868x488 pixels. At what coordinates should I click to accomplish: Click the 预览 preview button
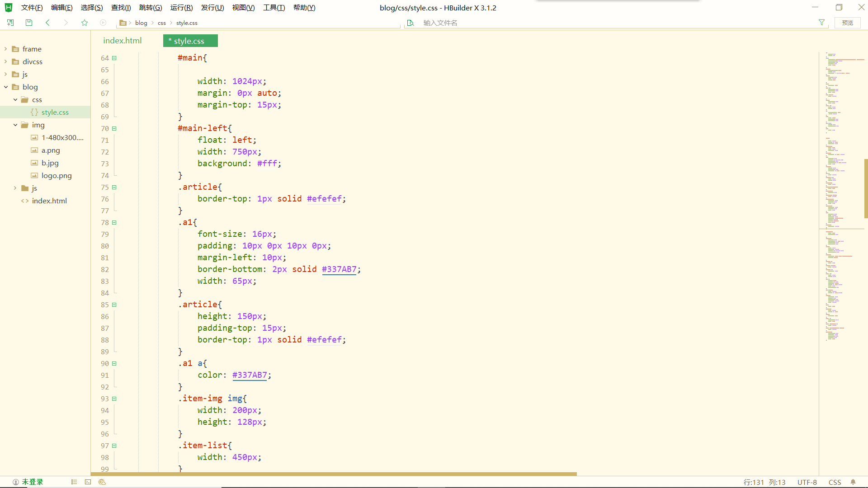click(x=848, y=23)
